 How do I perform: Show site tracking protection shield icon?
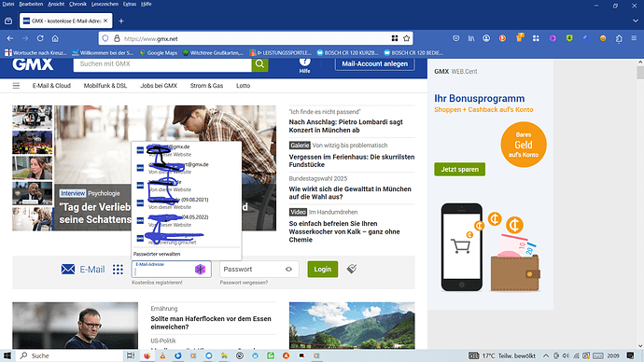point(105,38)
